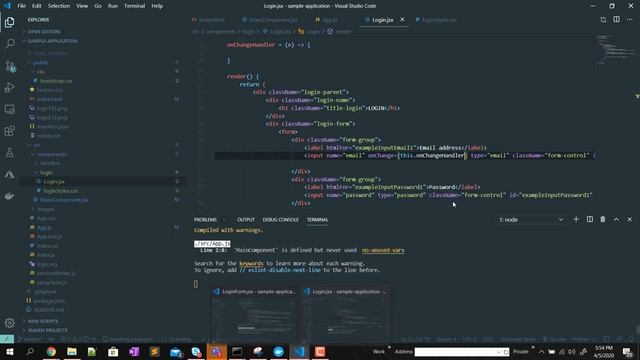Image resolution: width=640 pixels, height=360 pixels.
Task: Open the Edit menu
Action: (x=37, y=6)
